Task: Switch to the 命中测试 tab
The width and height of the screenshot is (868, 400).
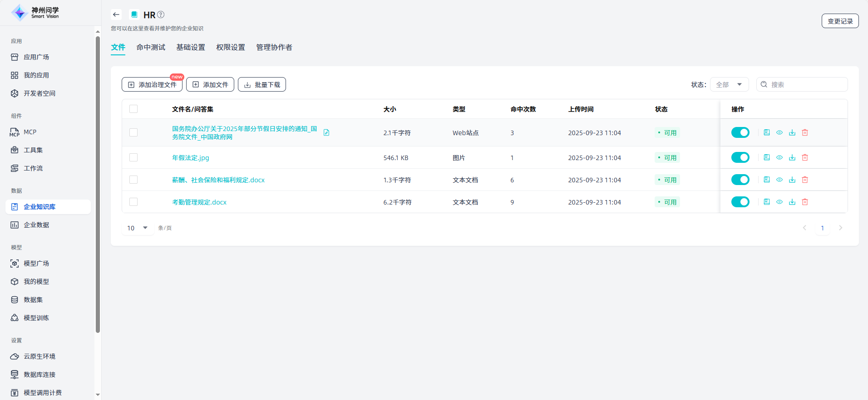Action: pyautogui.click(x=151, y=47)
